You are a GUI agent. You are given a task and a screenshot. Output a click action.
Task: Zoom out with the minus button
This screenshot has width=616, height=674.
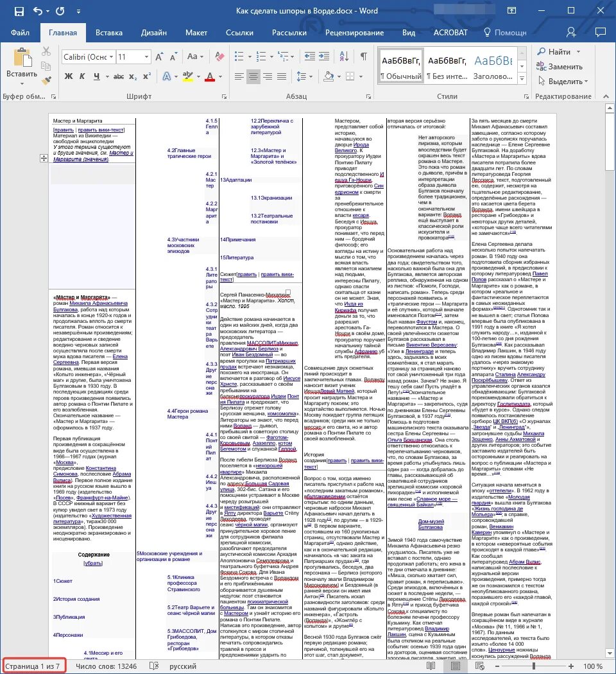[497, 666]
